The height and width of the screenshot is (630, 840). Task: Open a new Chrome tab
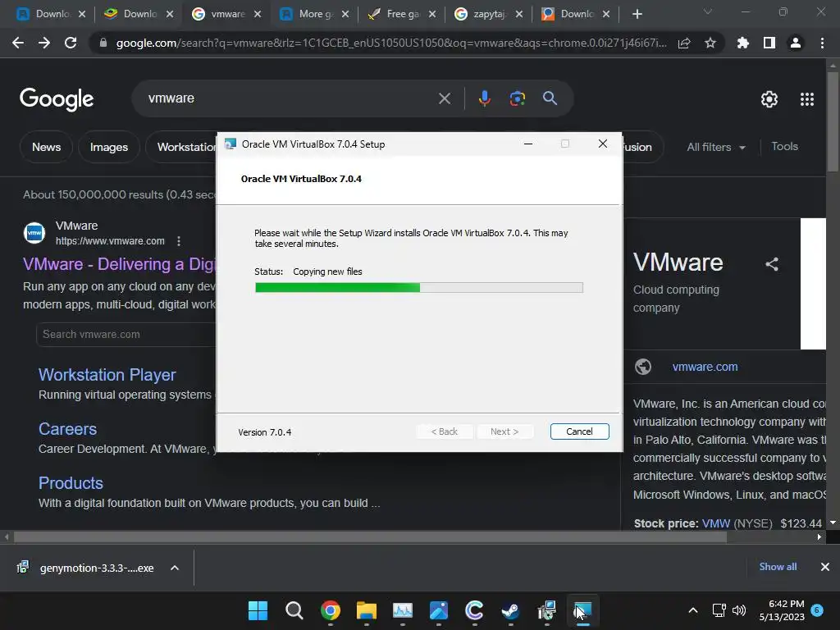click(x=637, y=14)
